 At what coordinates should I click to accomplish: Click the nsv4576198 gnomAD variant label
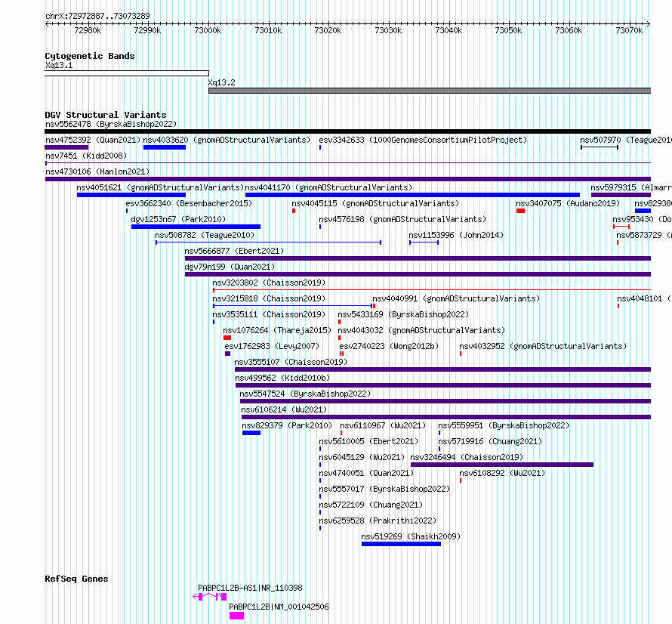click(x=403, y=220)
